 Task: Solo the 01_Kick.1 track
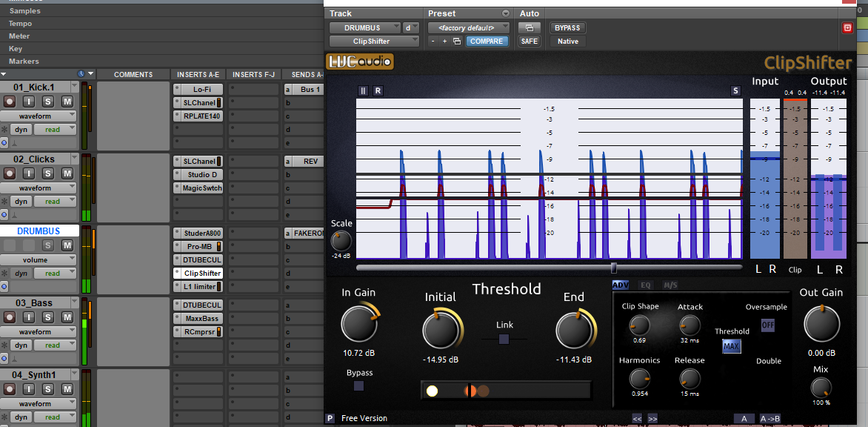point(48,102)
